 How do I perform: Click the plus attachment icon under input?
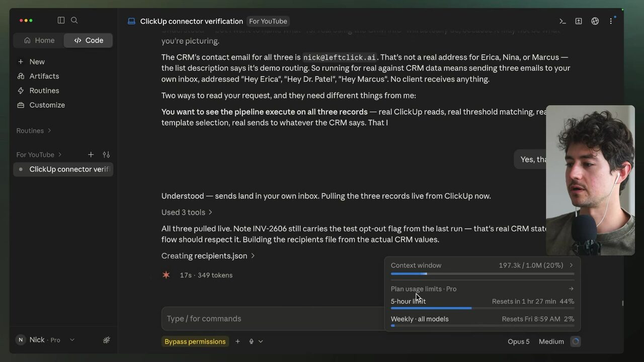(237, 341)
